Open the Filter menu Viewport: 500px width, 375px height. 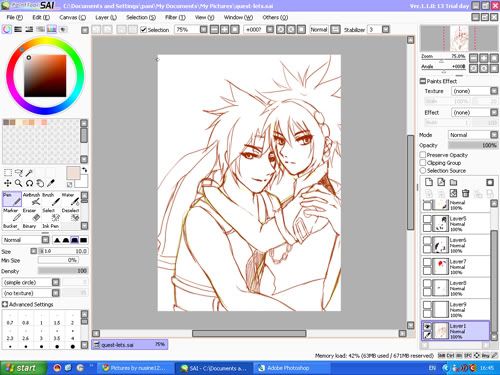(175, 17)
